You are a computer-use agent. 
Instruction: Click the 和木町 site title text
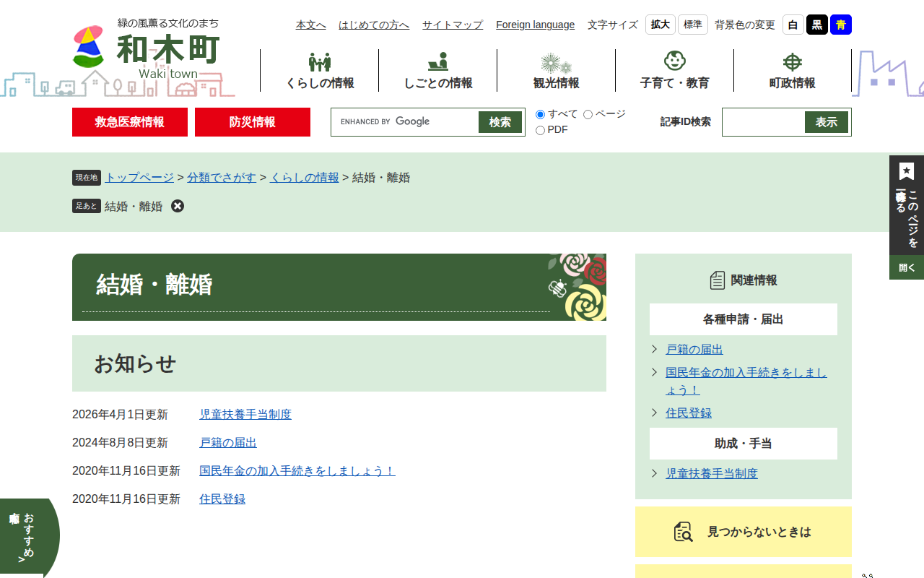click(x=168, y=49)
